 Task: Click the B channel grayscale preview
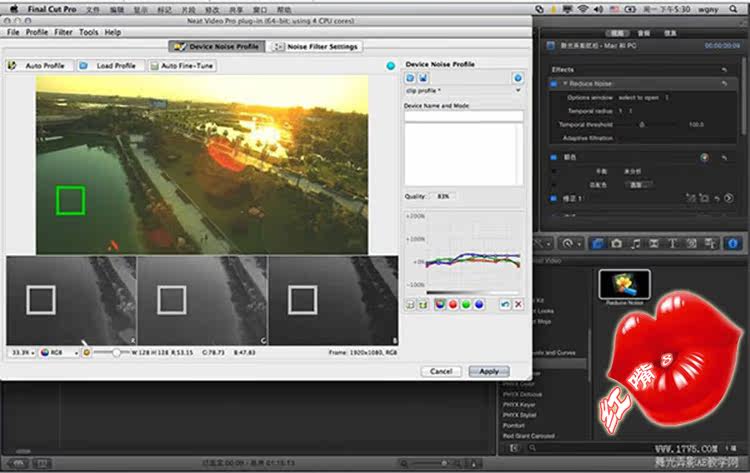pos(333,300)
